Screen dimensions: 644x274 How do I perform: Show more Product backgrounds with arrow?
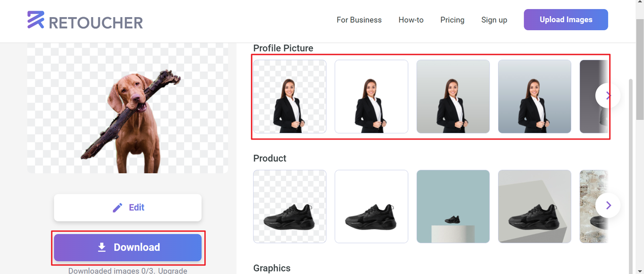608,205
